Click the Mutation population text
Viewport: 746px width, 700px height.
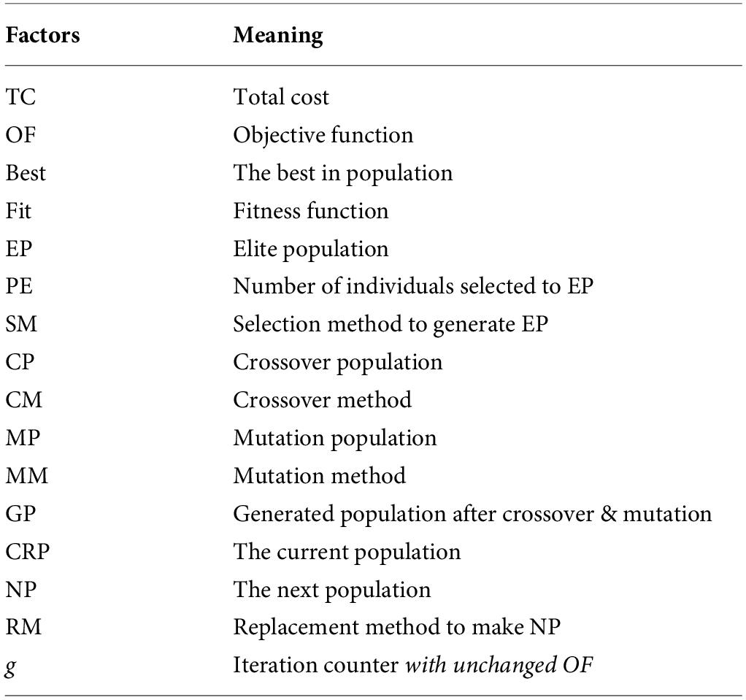tap(335, 438)
